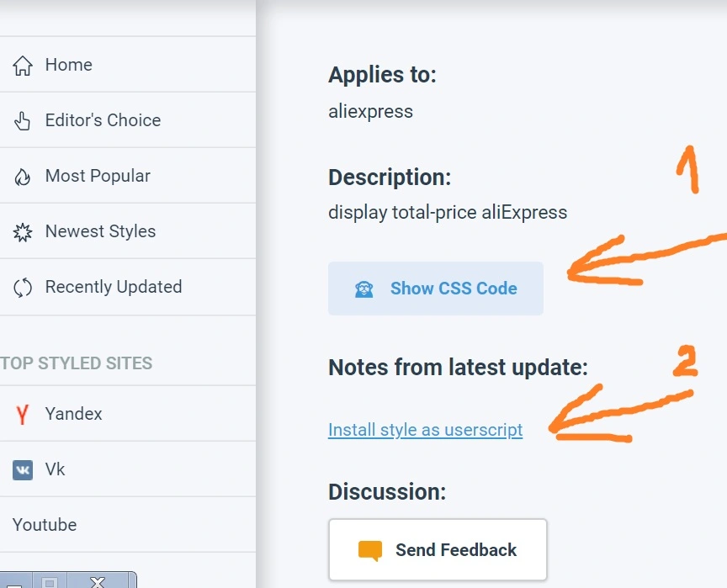Image resolution: width=727 pixels, height=588 pixels.
Task: Go to Most Popular styles text
Action: [98, 176]
